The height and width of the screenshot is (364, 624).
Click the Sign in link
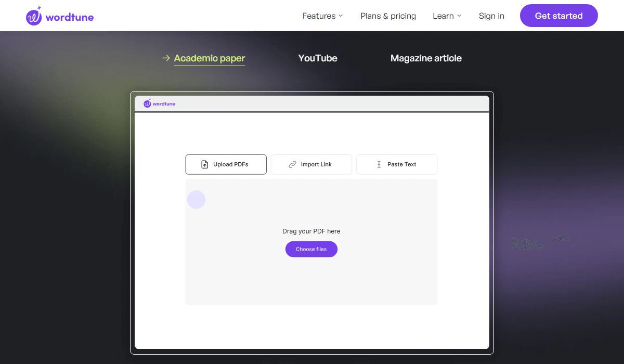491,16
